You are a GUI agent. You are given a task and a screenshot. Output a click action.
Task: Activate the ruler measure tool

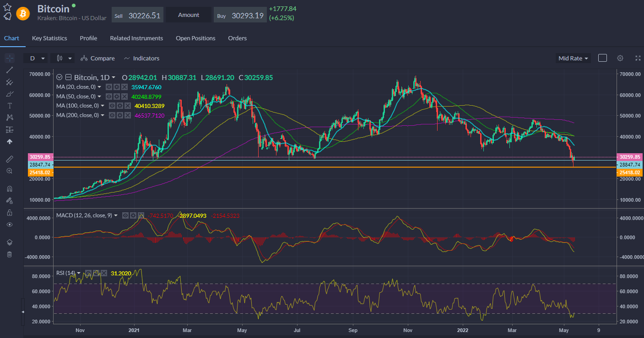(x=9, y=159)
